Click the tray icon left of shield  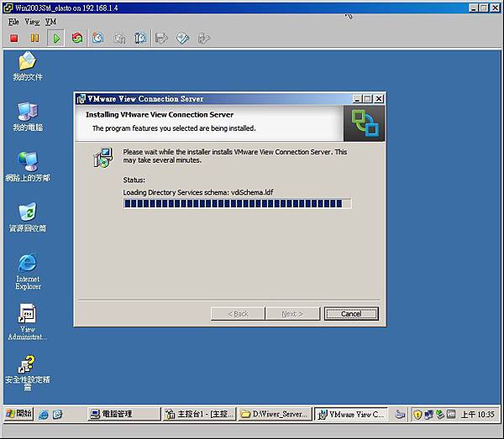(x=400, y=415)
